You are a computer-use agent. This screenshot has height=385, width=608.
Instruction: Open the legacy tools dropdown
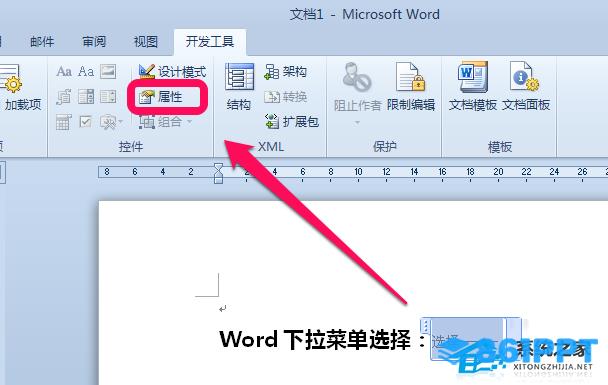(x=111, y=122)
